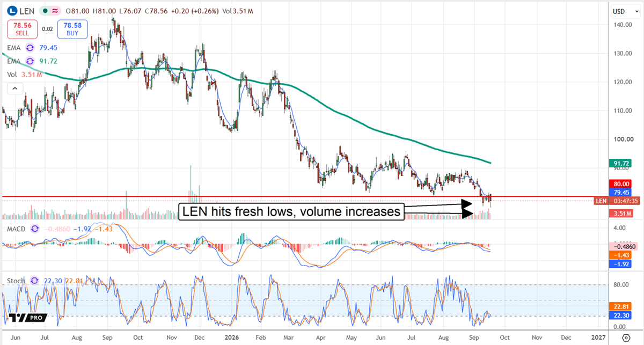Click the purple icon next to MACD

(35, 229)
